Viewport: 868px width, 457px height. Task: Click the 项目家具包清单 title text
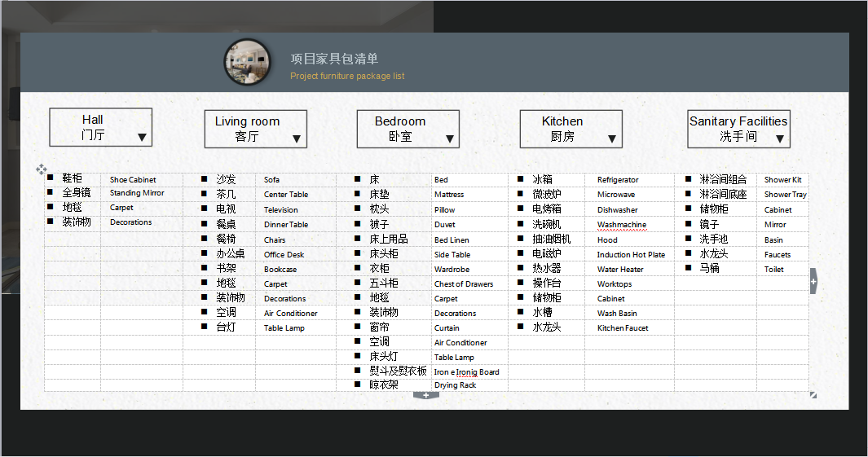coord(334,59)
